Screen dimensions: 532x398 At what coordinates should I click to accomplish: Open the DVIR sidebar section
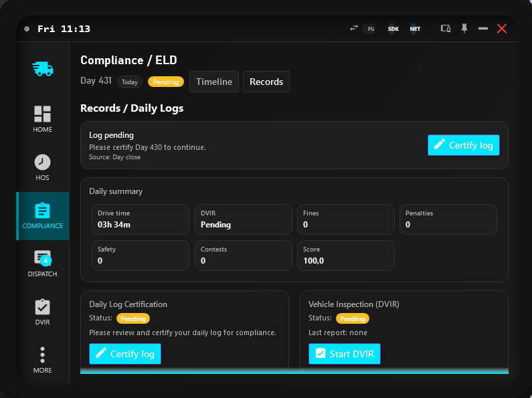pos(42,312)
